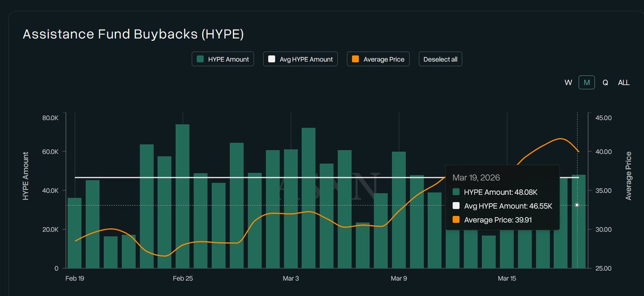
Task: Click the bar above the Feb 19 label
Action: 75,233
